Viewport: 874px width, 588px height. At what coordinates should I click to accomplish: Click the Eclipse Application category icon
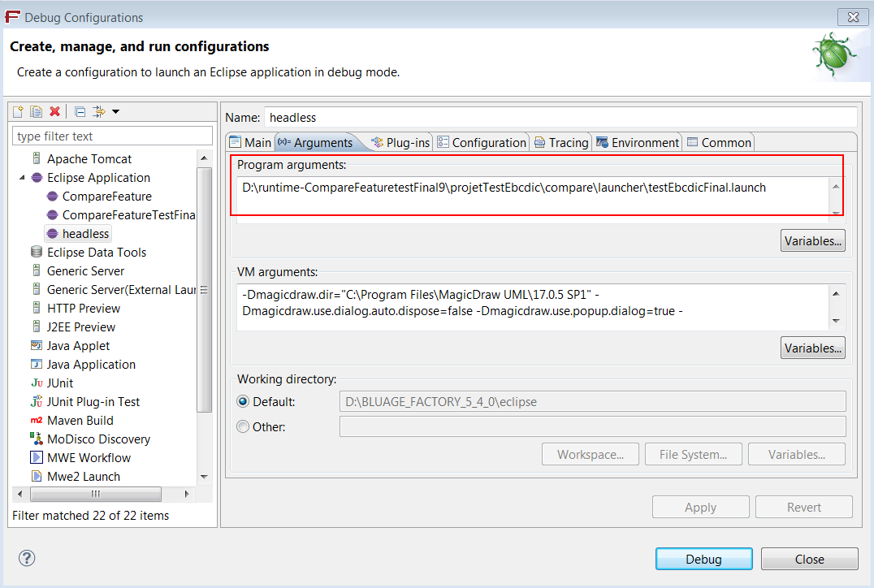point(37,178)
